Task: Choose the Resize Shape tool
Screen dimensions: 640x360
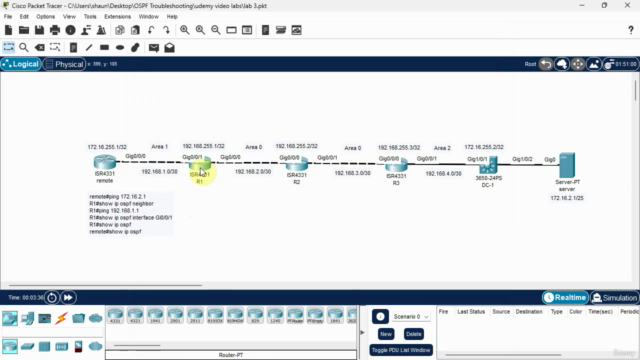Action: click(55, 47)
